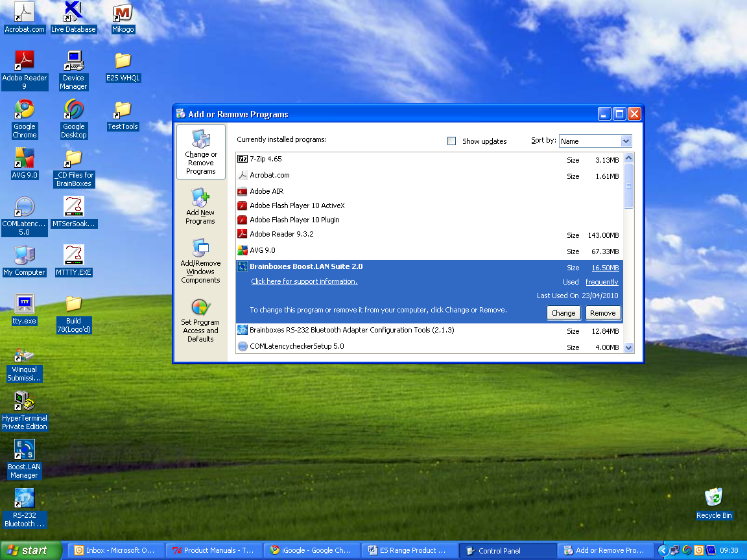
Task: Click the Brainboxes RS-232 Bluetooth Adapter icon
Action: [x=242, y=331]
